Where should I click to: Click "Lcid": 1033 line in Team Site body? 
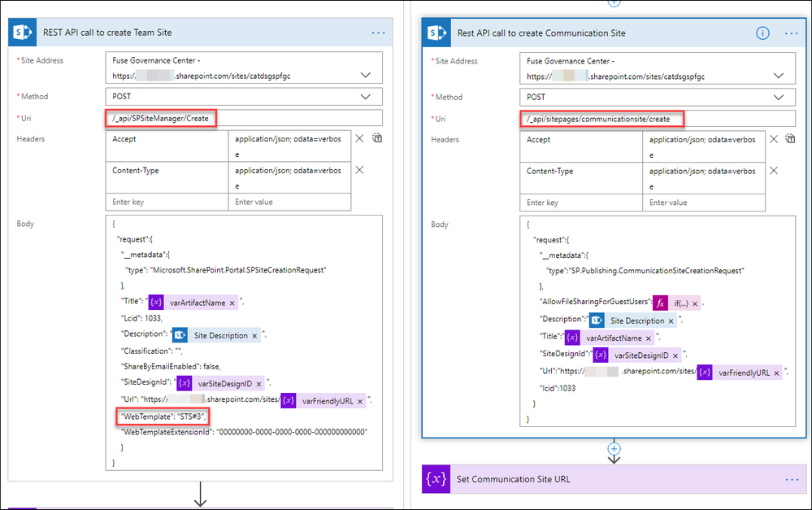[141, 318]
